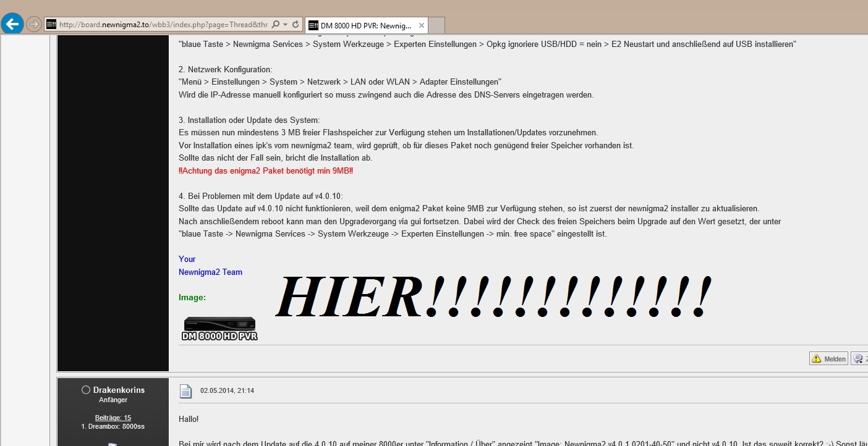Click the Newnigma2 Team signature text

(x=210, y=272)
